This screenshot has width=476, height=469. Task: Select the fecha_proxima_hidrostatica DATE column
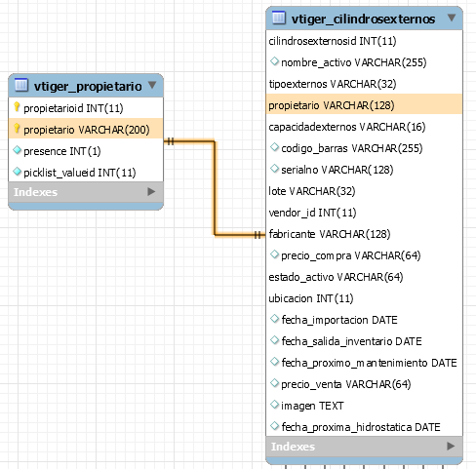pyautogui.click(x=364, y=427)
